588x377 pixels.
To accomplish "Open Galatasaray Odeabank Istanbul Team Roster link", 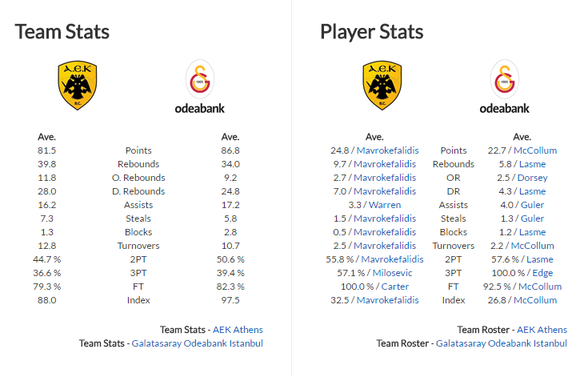I will pyautogui.click(x=501, y=343).
